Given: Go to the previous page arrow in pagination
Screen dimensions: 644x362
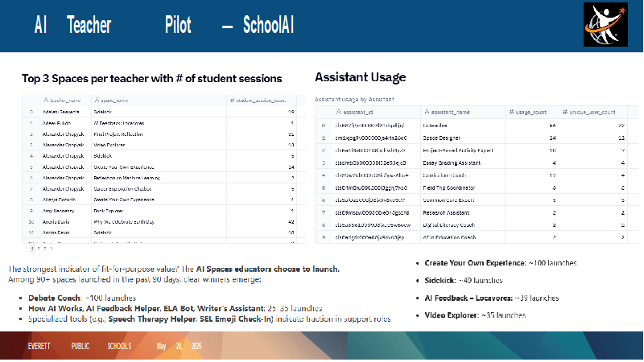Looking at the screenshot, I should (x=27, y=249).
